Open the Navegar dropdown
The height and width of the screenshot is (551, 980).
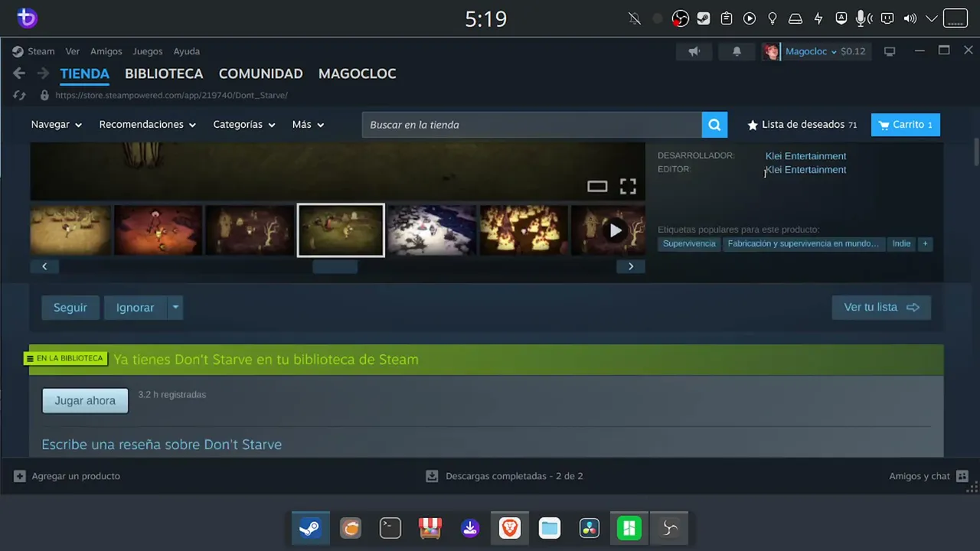click(57, 125)
